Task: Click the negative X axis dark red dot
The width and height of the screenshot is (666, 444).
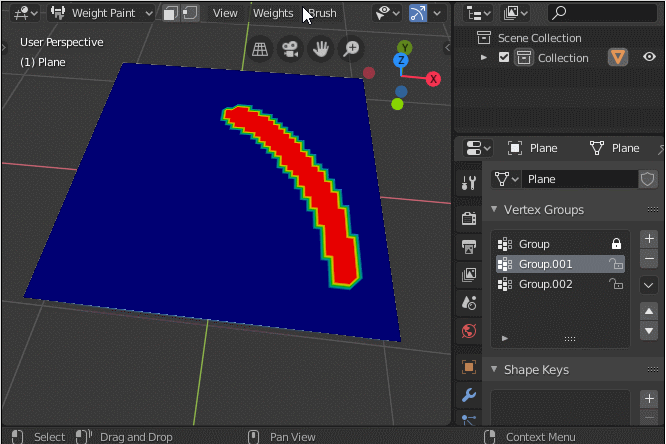Action: (x=369, y=73)
